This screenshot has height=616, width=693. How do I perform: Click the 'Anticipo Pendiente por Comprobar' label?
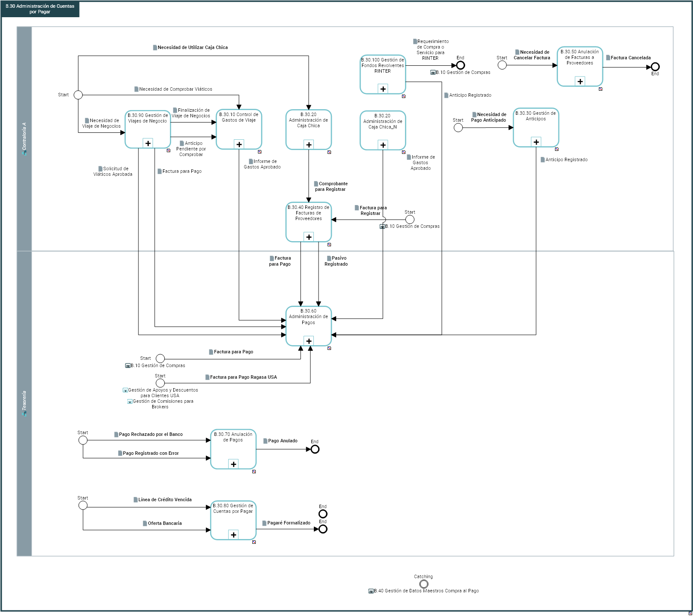191,149
